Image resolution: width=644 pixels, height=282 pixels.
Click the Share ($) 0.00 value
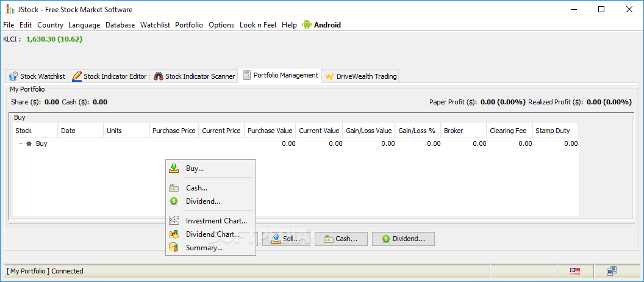(52, 102)
